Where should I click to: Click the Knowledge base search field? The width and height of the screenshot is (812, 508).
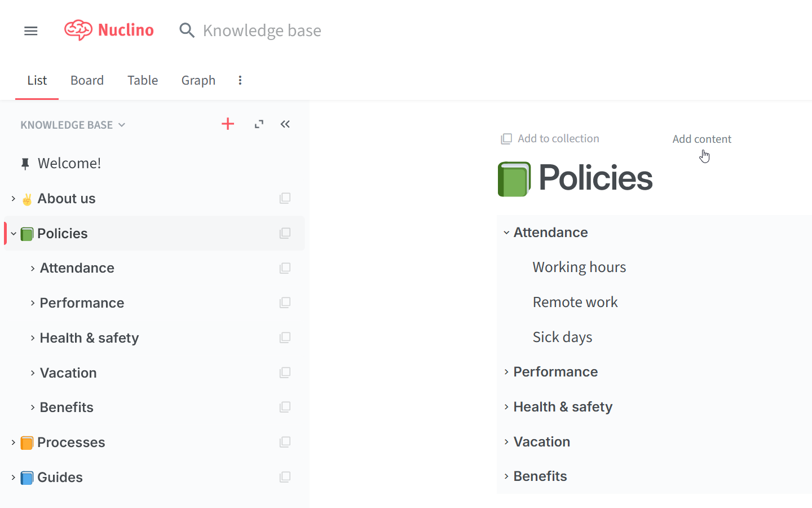pos(262,30)
